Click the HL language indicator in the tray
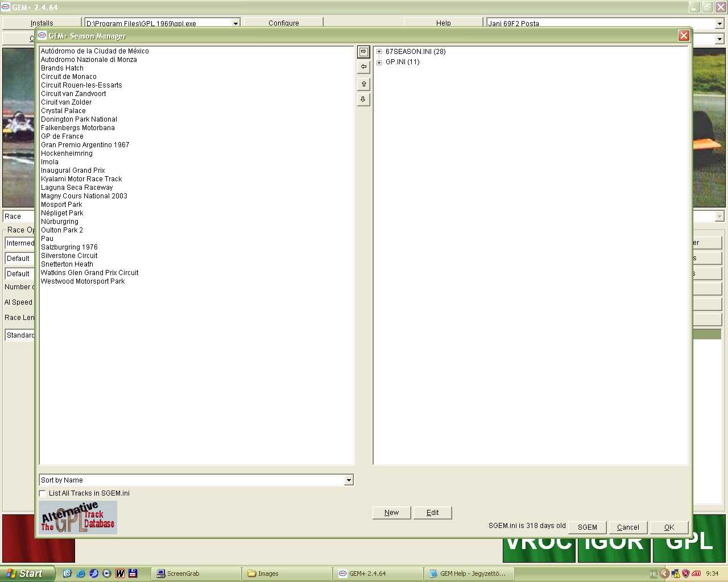The image size is (728, 582). pos(653,574)
